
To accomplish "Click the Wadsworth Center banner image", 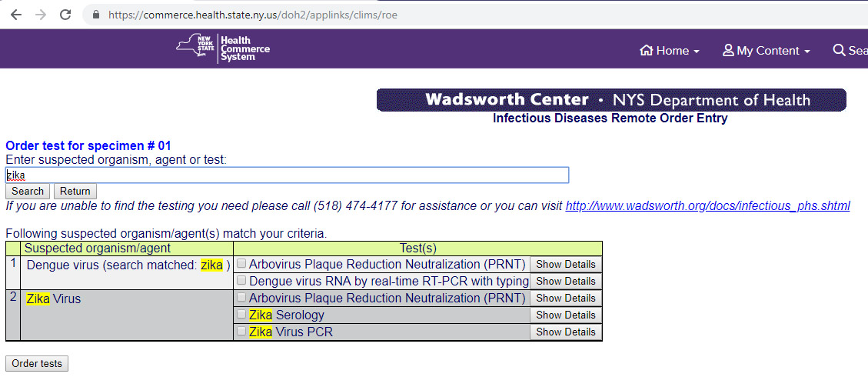I will tap(612, 100).
